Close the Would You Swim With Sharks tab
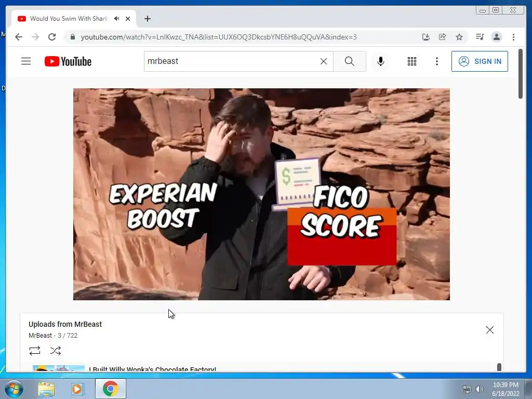This screenshot has width=532, height=399. point(128,19)
